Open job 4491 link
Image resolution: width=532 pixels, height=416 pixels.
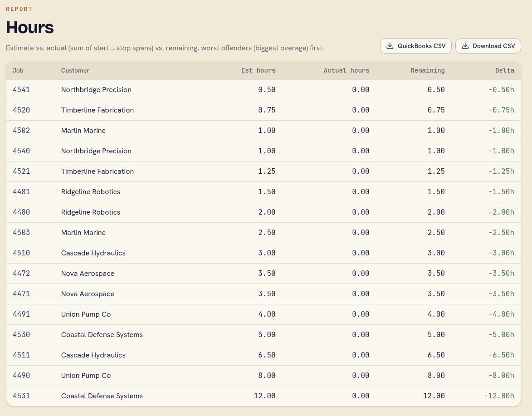tap(21, 314)
